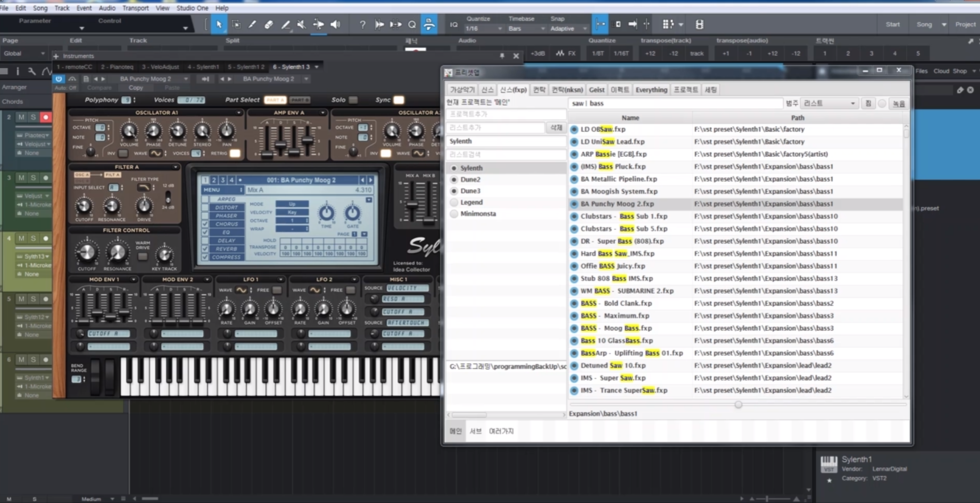Open the Global page dropdown

click(x=24, y=53)
